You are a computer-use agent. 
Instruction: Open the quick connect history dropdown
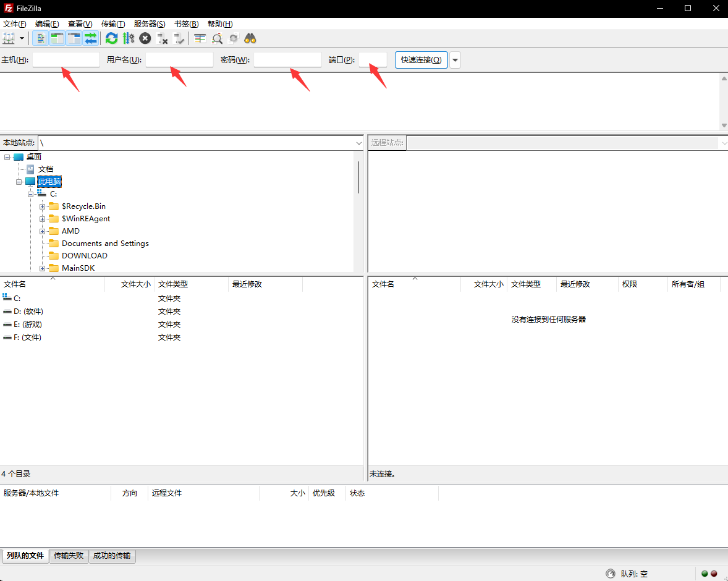pos(455,60)
